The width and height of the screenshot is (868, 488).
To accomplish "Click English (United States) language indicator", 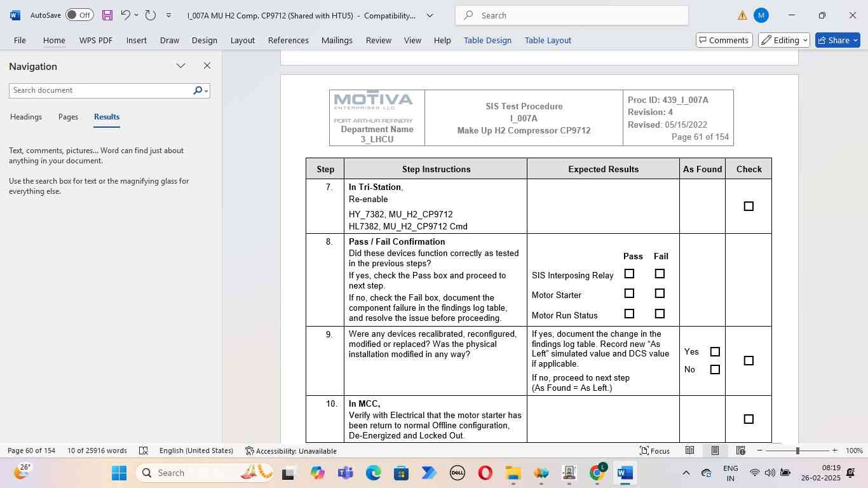I will (196, 451).
